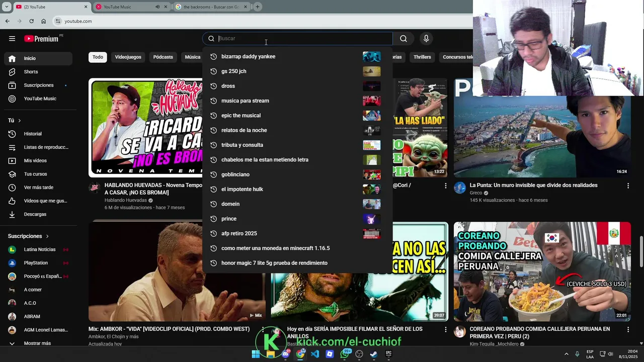644x362 pixels.
Task: Start voice search with the microphone
Action: point(426,39)
